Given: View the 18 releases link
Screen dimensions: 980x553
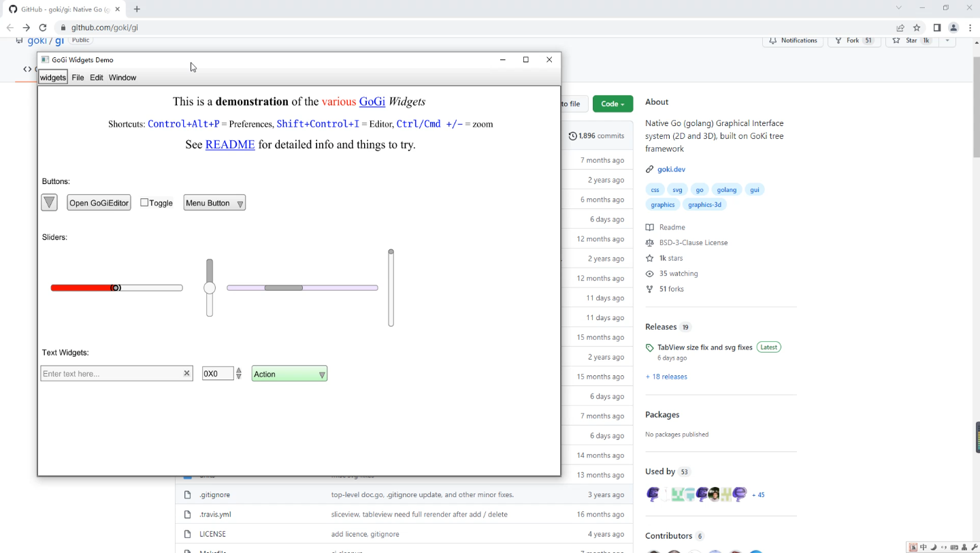Looking at the screenshot, I should (666, 377).
